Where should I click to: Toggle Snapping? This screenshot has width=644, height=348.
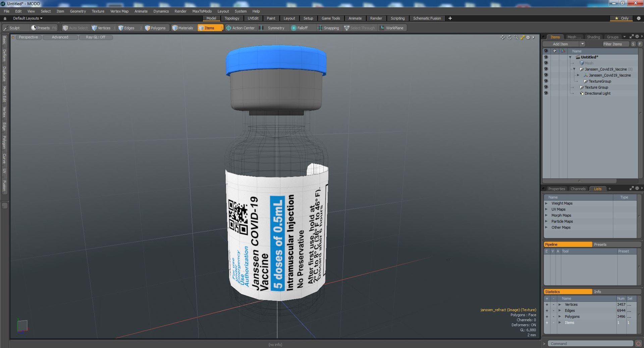point(328,28)
